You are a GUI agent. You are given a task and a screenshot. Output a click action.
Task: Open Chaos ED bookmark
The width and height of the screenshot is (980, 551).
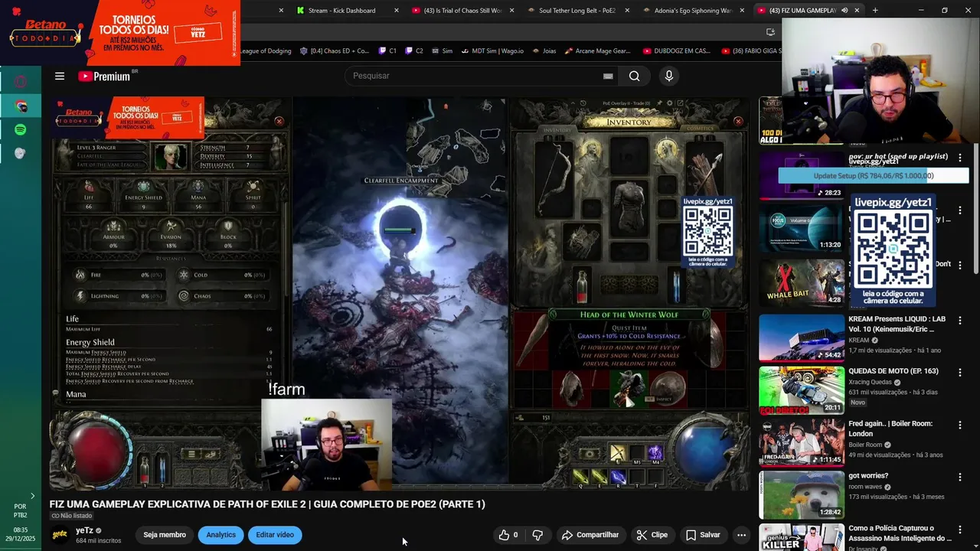pos(335,51)
